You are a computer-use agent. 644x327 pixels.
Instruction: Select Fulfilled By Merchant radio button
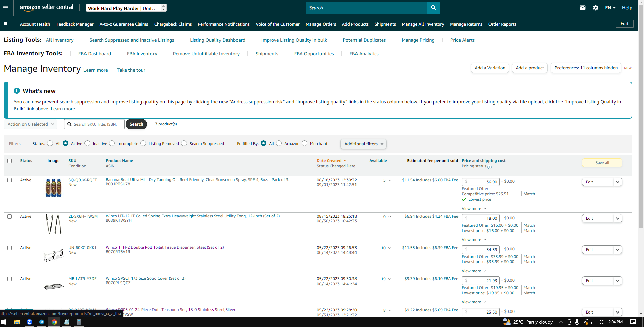(x=305, y=143)
